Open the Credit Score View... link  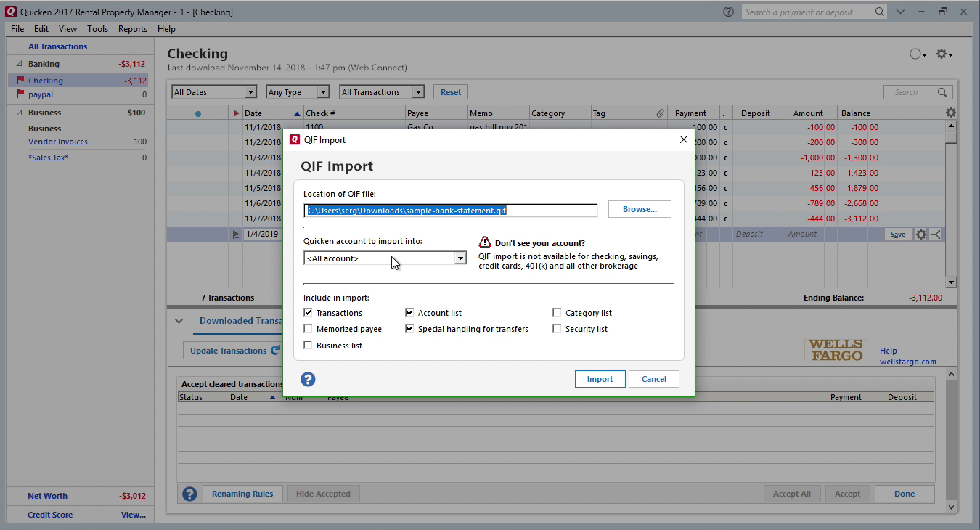click(134, 515)
